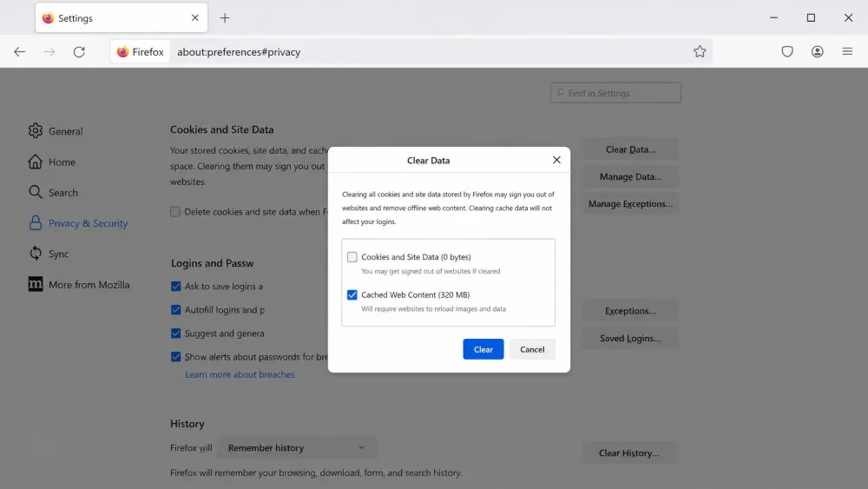The width and height of the screenshot is (868, 489).
Task: Bookmark this page with the star icon
Action: [700, 51]
